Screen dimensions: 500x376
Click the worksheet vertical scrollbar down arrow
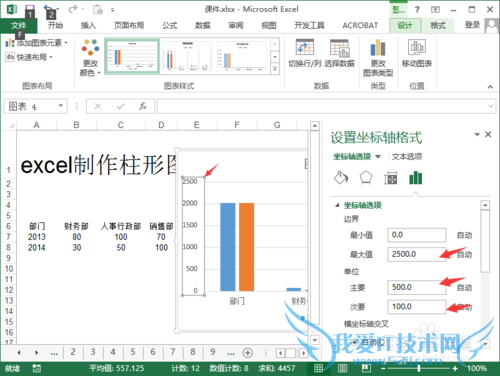click(315, 340)
